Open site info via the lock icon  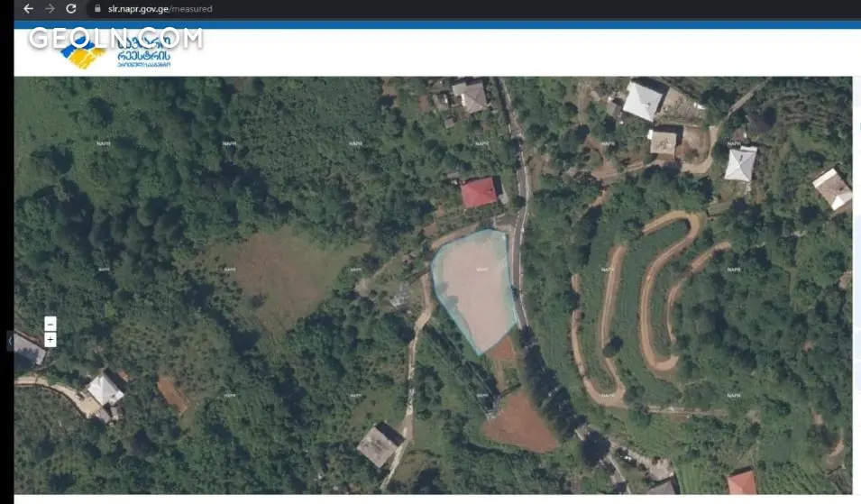pos(97,9)
